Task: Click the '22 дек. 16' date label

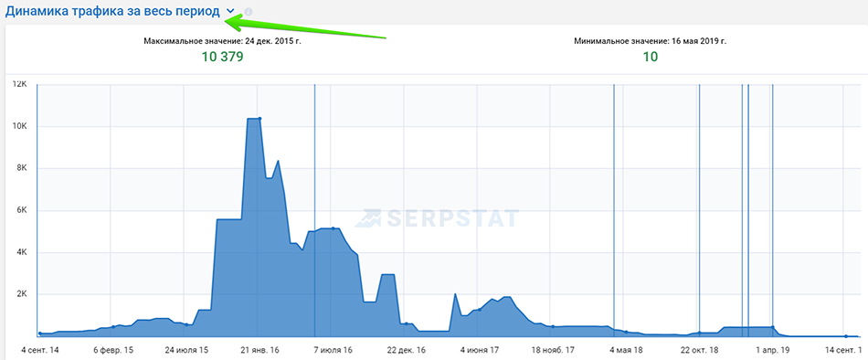Action: coord(407,351)
